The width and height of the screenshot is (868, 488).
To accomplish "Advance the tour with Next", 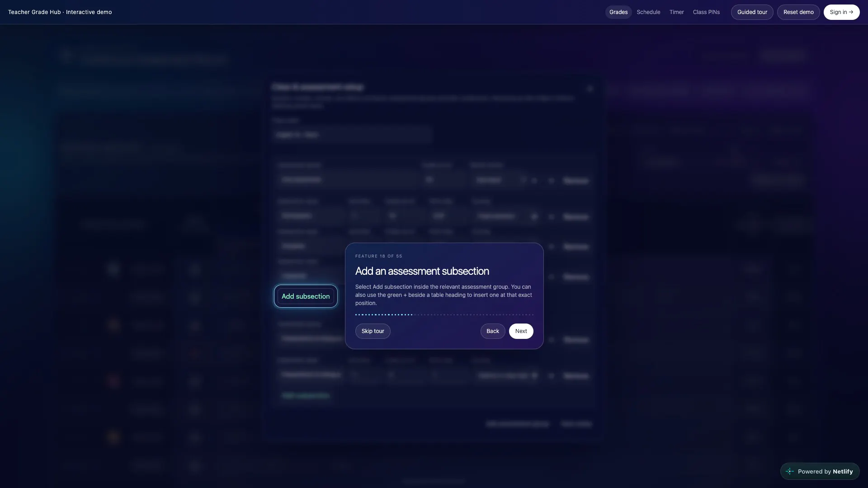I will click(x=521, y=331).
